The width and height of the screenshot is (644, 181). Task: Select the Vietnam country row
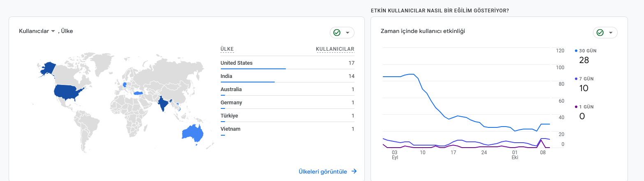point(287,129)
